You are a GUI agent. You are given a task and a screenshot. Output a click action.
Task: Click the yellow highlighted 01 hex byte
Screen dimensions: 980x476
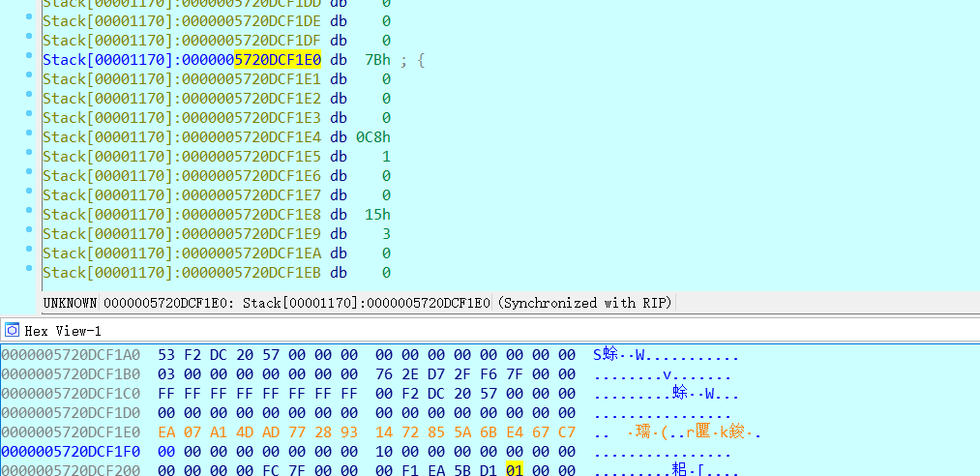(514, 470)
